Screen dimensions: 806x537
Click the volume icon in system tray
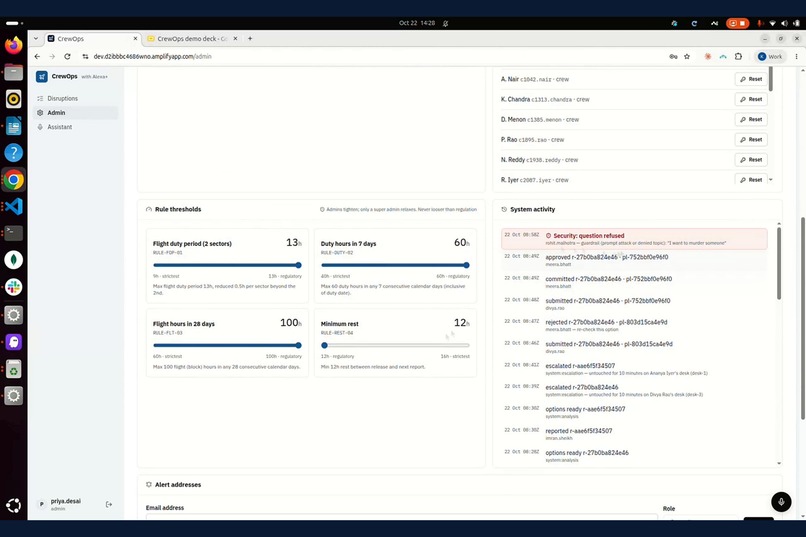point(784,23)
